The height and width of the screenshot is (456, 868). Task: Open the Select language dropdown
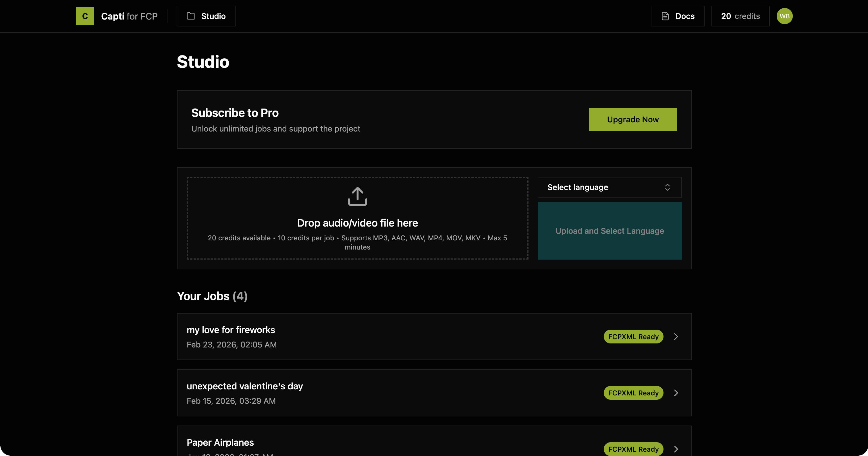pos(609,187)
